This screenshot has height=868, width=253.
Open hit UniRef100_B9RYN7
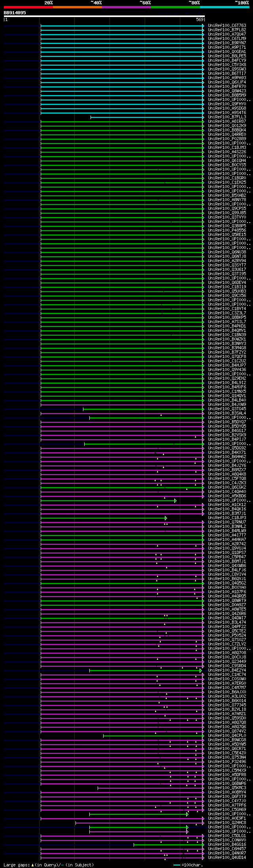pyautogui.click(x=227, y=43)
